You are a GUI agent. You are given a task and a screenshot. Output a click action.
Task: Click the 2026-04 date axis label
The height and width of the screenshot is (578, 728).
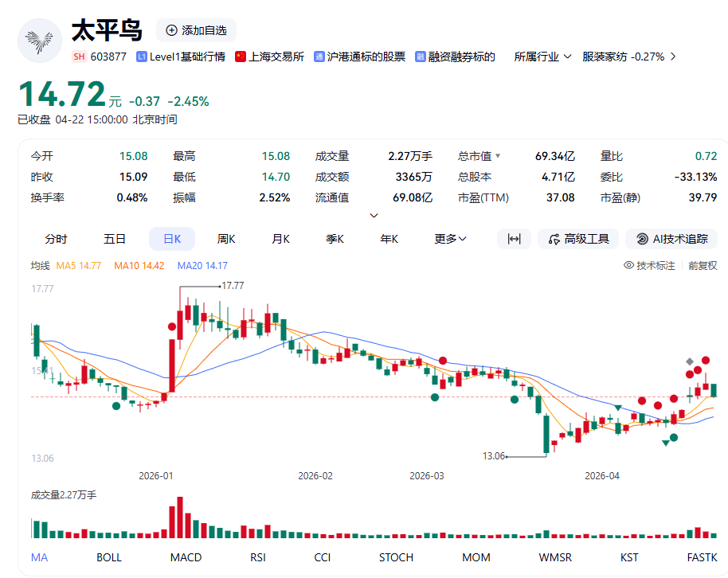tap(601, 476)
